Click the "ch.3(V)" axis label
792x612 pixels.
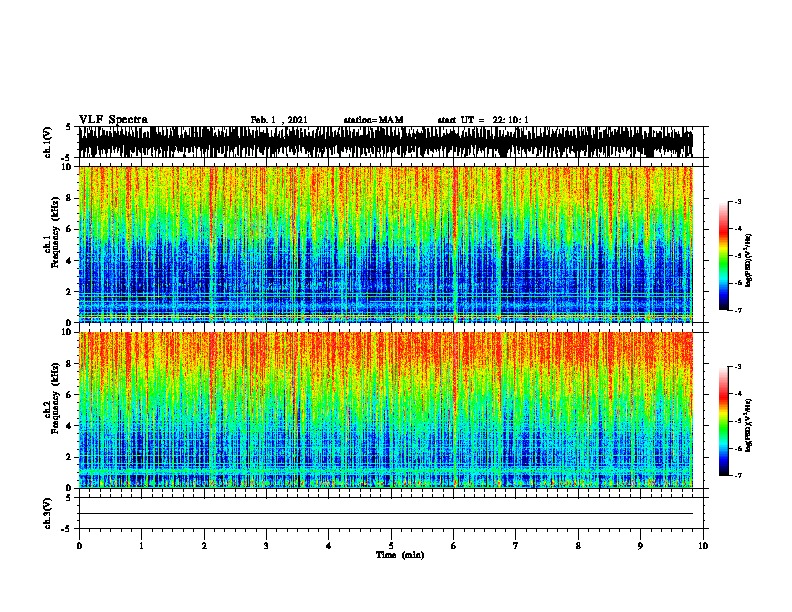pyautogui.click(x=48, y=514)
